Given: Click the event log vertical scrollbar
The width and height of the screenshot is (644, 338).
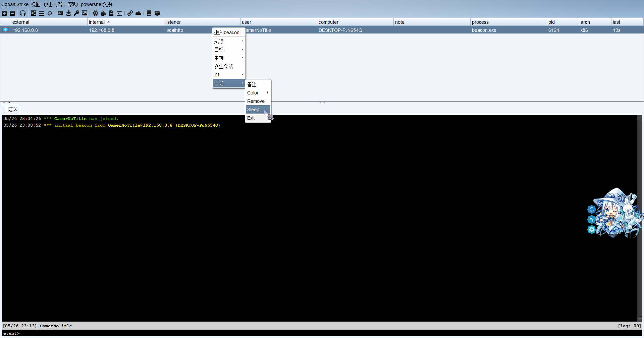Looking at the screenshot, I should [x=640, y=218].
